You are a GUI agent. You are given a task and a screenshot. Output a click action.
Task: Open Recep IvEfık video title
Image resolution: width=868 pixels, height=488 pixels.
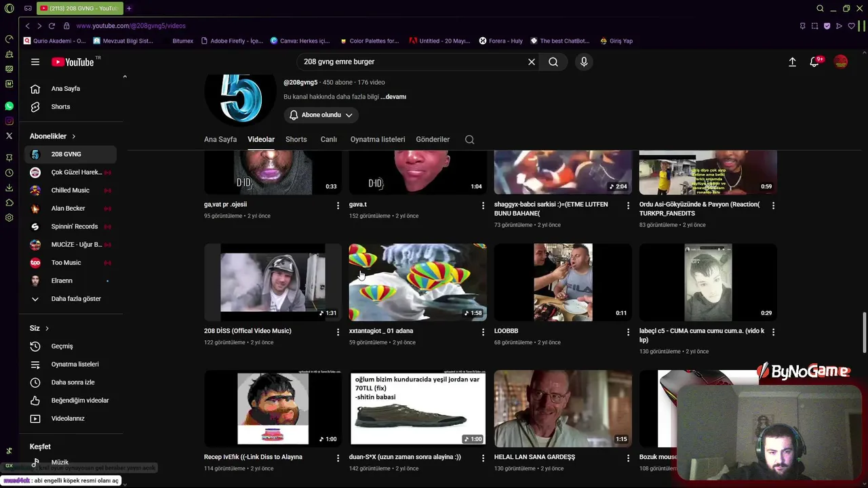pyautogui.click(x=253, y=457)
